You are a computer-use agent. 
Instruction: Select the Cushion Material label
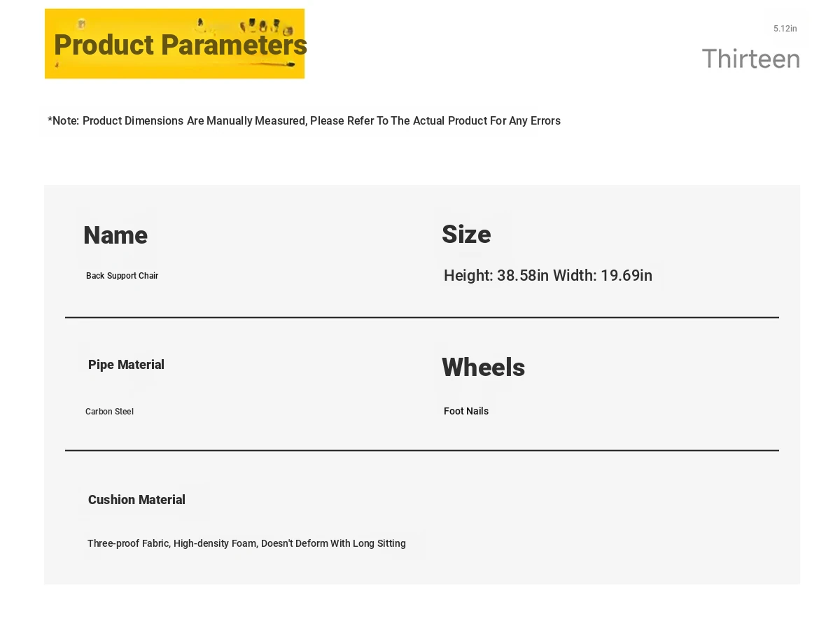tap(136, 500)
